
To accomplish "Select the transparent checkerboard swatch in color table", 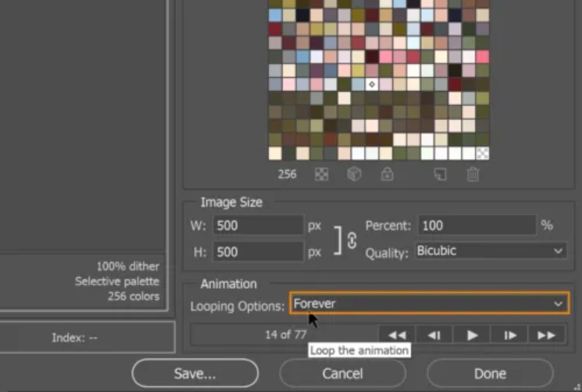I will 482,153.
